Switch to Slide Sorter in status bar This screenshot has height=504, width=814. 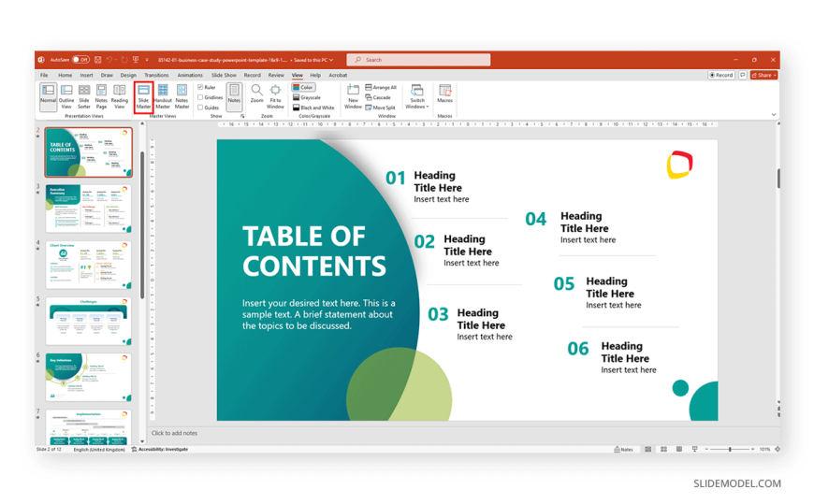(663, 450)
